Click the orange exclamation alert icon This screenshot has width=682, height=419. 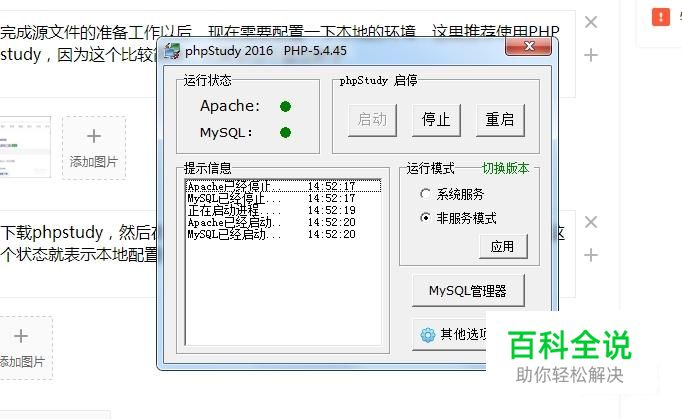661,17
